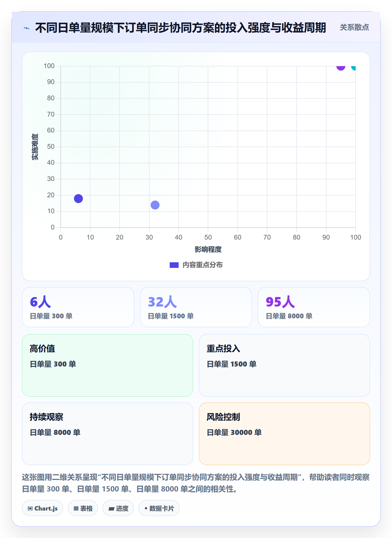The height and width of the screenshot is (538, 392).
Task: Click the 关系散点 label in the header
Action: [354, 27]
